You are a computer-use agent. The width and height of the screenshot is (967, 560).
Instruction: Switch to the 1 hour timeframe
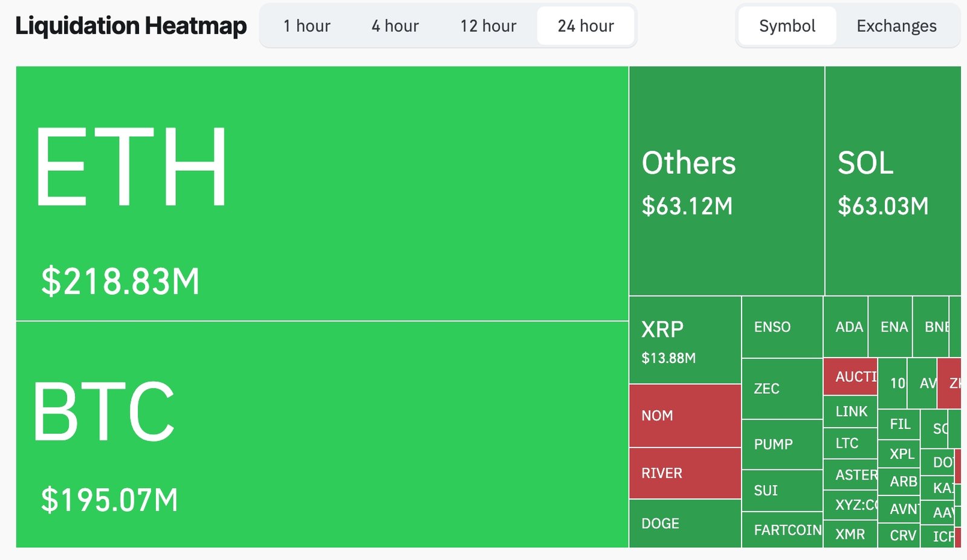tap(306, 26)
